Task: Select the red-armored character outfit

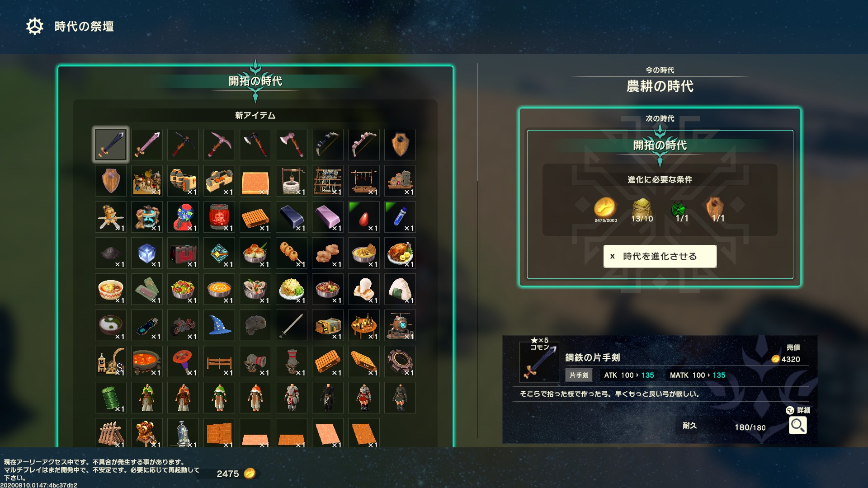Action: [x=364, y=398]
